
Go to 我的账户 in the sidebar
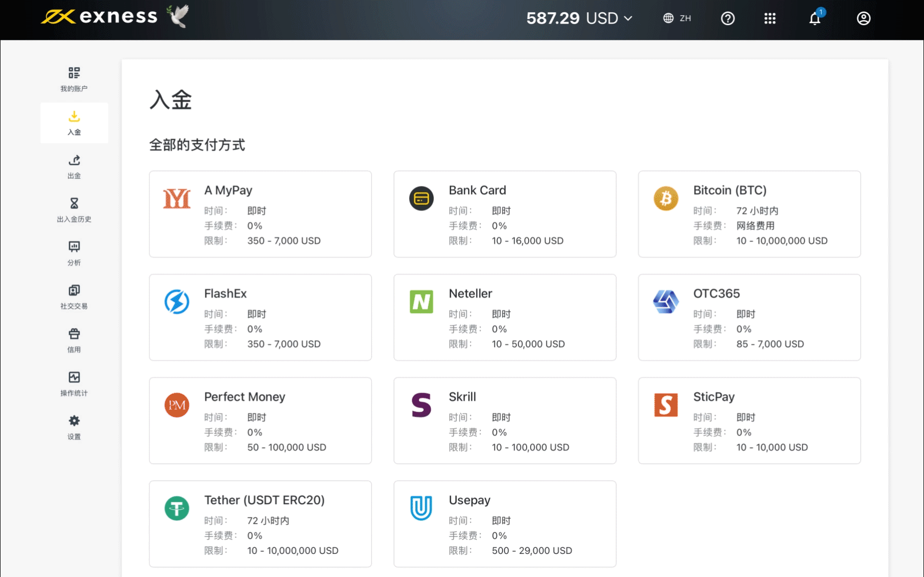click(74, 79)
